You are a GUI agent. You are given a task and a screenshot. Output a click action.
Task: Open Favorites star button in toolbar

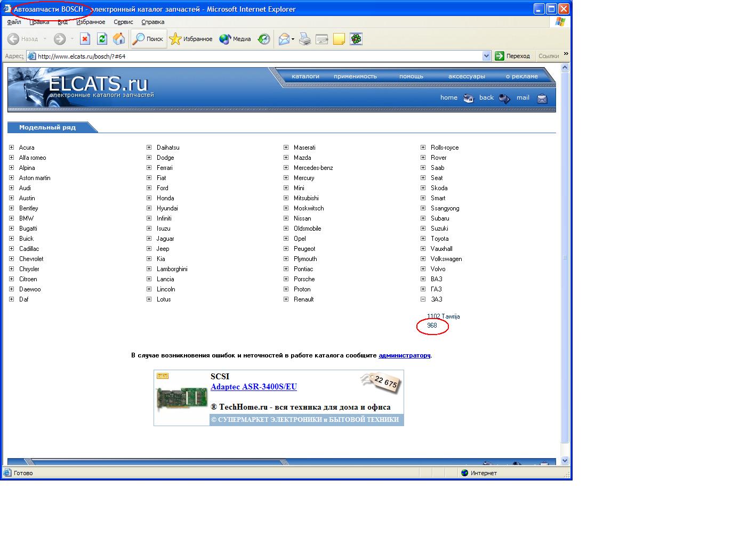coord(191,39)
